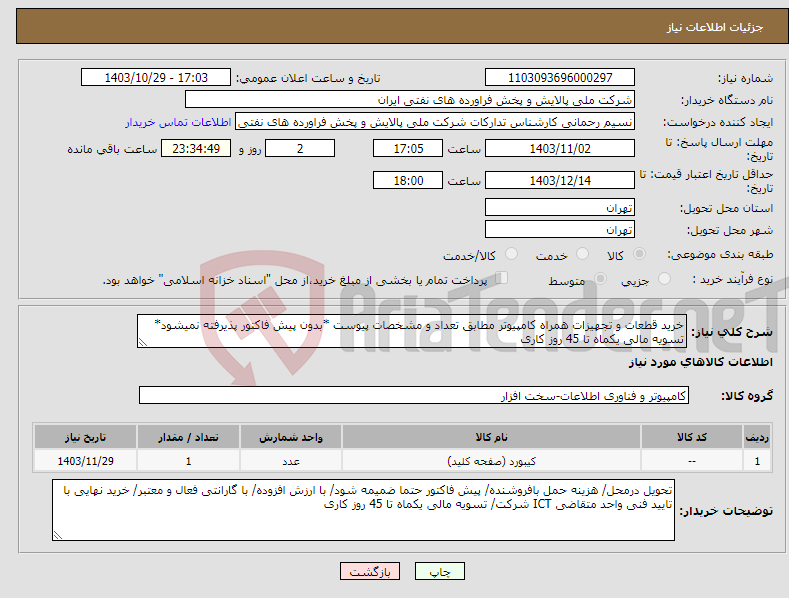The image size is (789, 598).
Task: Click the واحد شمارش column header
Action: pos(291,437)
